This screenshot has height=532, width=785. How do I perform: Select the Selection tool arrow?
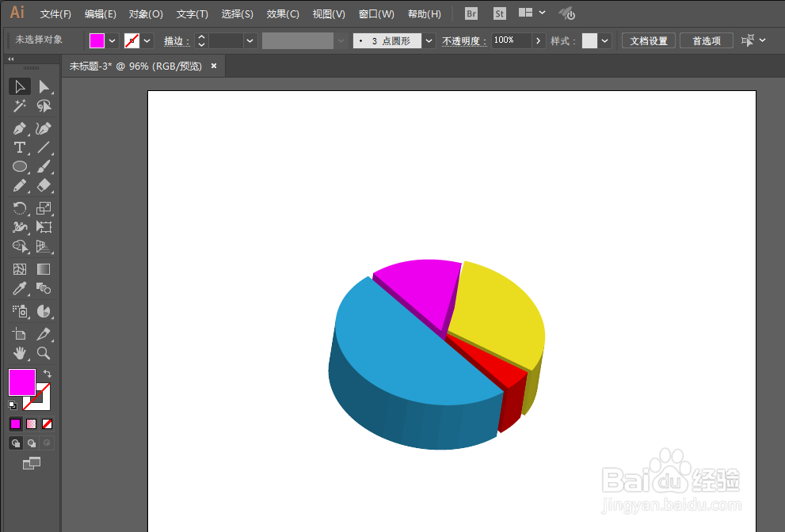click(x=20, y=86)
